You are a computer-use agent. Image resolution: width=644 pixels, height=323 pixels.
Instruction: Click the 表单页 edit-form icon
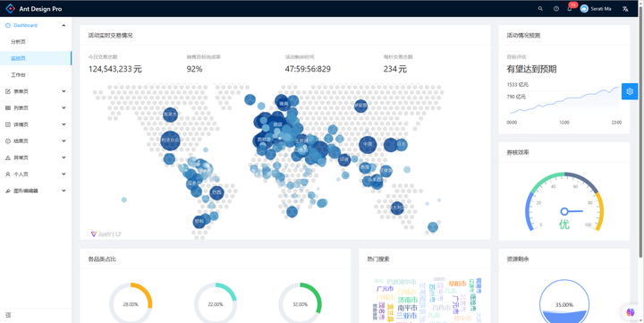(x=8, y=91)
